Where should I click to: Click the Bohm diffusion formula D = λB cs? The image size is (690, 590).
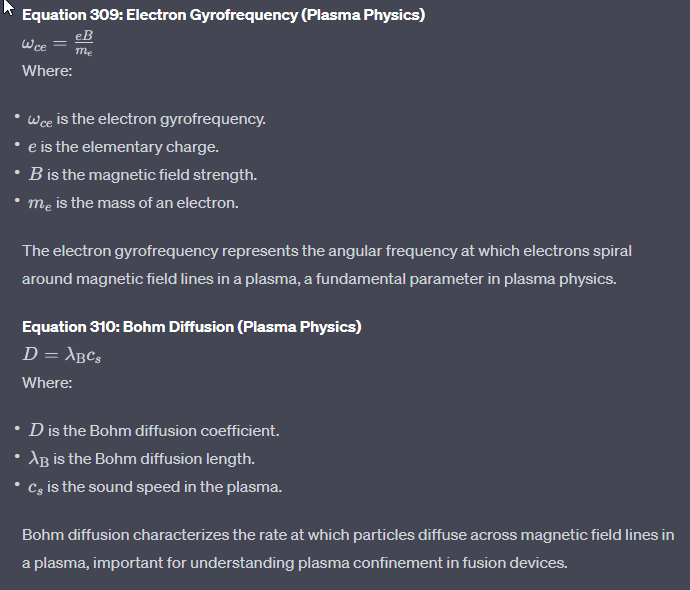[62, 355]
